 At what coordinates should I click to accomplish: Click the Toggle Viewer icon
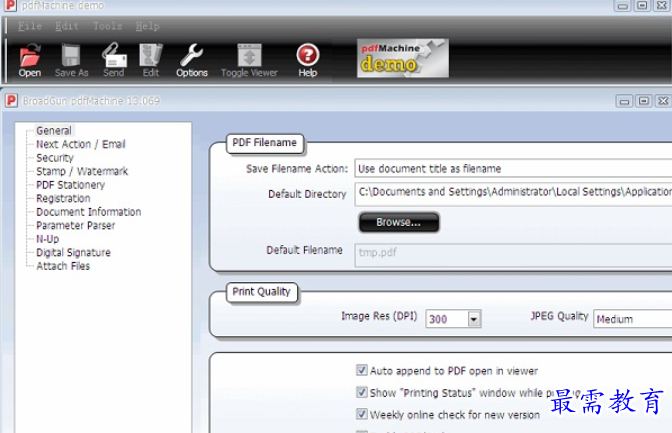coord(249,55)
